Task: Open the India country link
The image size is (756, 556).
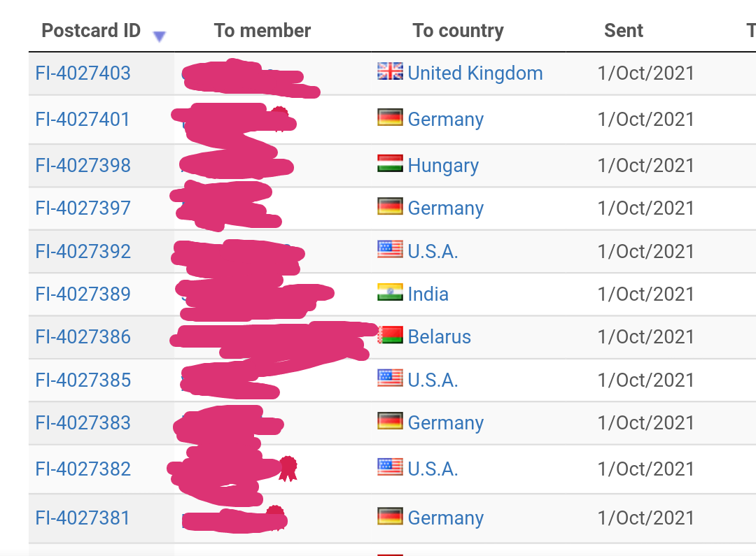Action: [x=428, y=294]
